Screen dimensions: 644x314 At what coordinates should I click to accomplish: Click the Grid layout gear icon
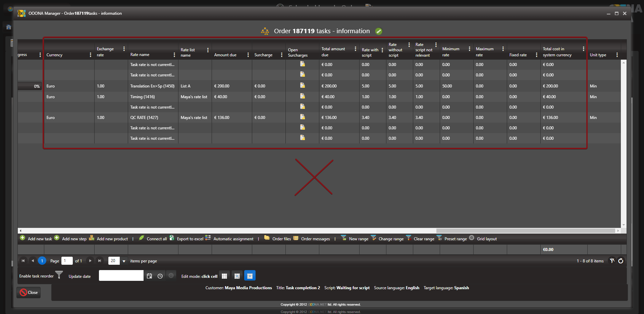point(472,238)
